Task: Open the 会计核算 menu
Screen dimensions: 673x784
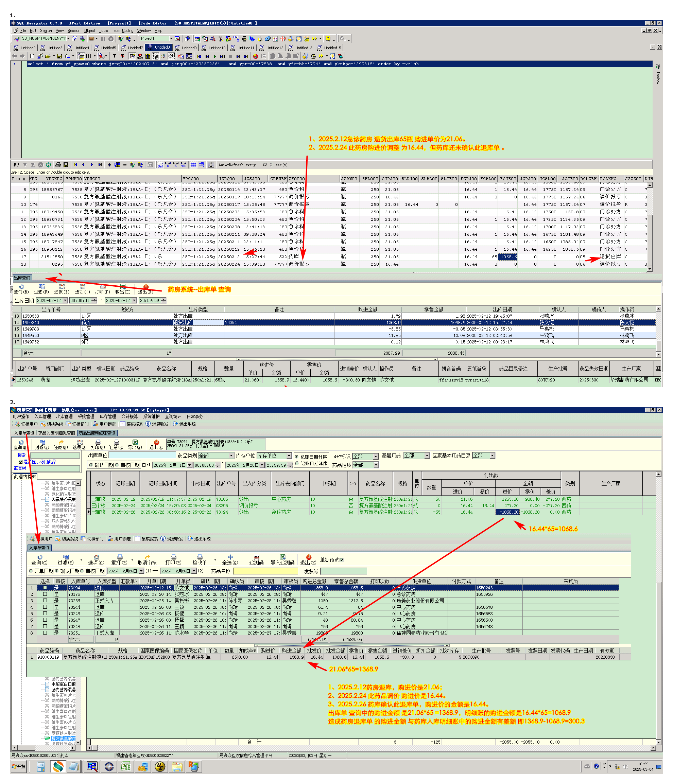Action: pos(130,416)
